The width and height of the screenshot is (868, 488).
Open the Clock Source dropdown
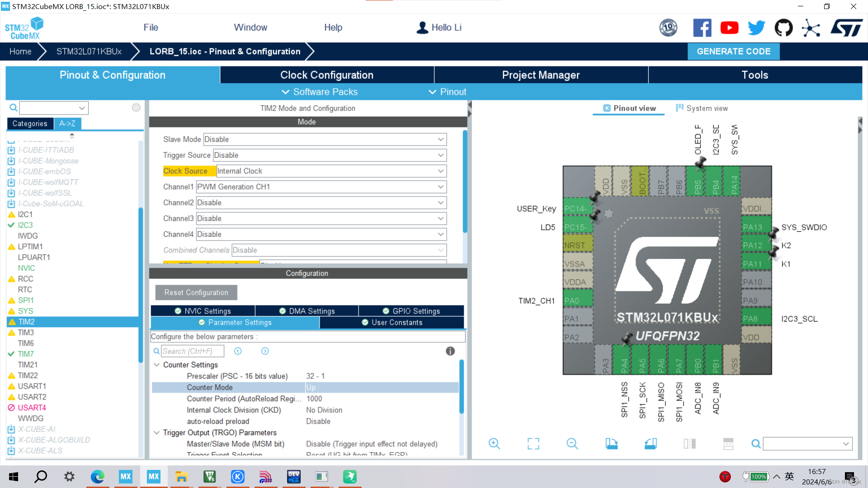click(440, 171)
